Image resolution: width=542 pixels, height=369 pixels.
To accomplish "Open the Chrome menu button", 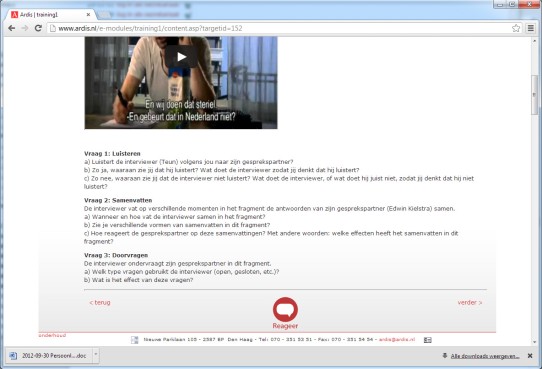I will [x=531, y=28].
